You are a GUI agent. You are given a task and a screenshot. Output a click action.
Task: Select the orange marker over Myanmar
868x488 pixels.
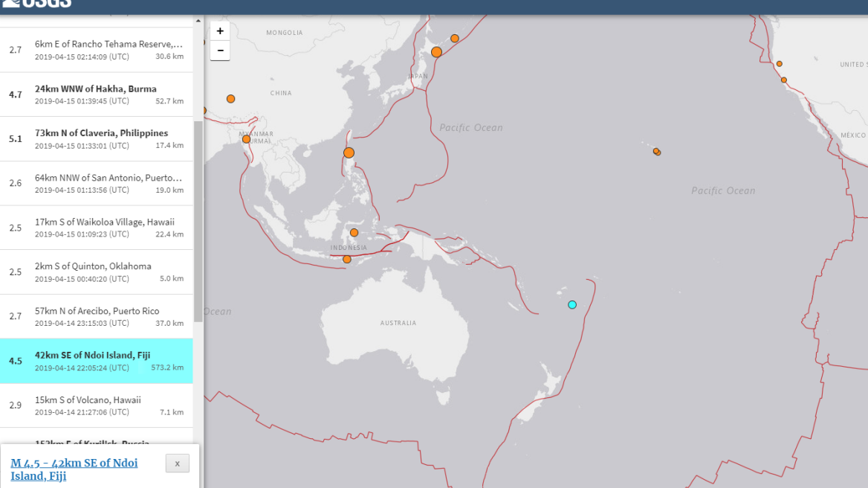coord(246,139)
